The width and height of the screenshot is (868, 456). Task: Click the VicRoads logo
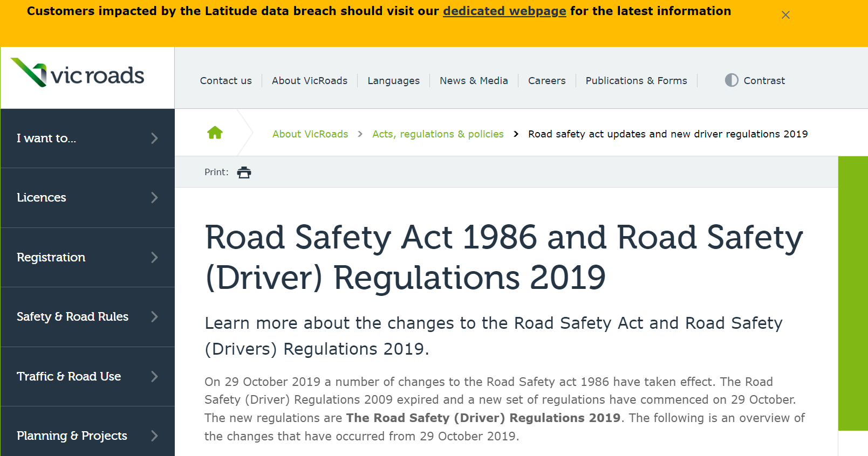(x=78, y=73)
